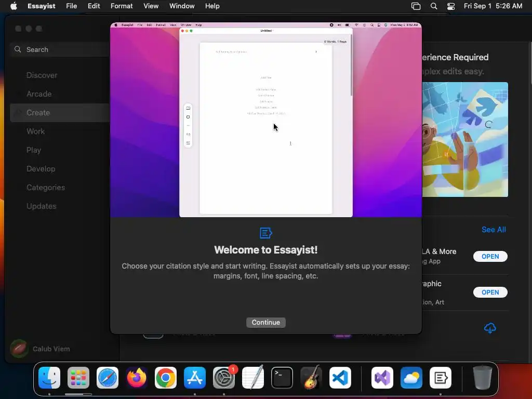
Task: Open Firefox from the Dock
Action: coord(137,378)
